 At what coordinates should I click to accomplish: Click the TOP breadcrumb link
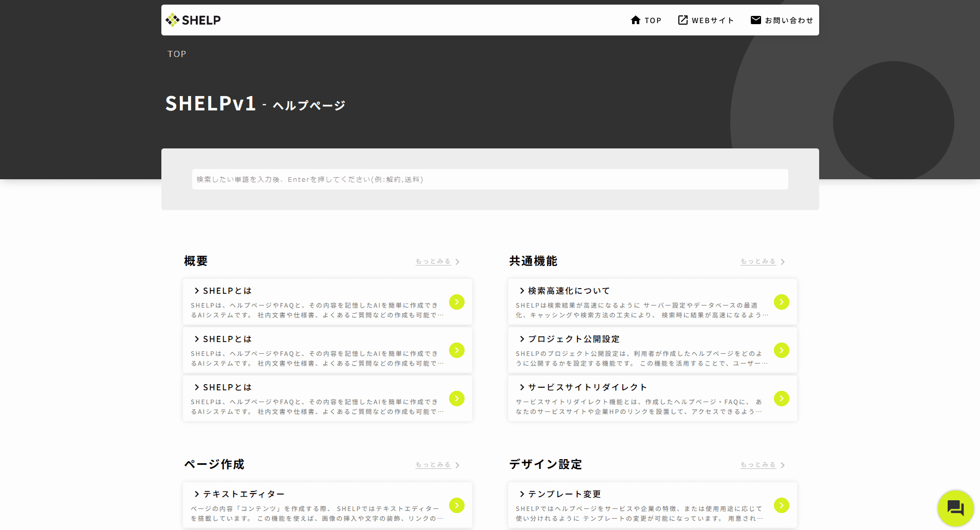coord(176,53)
